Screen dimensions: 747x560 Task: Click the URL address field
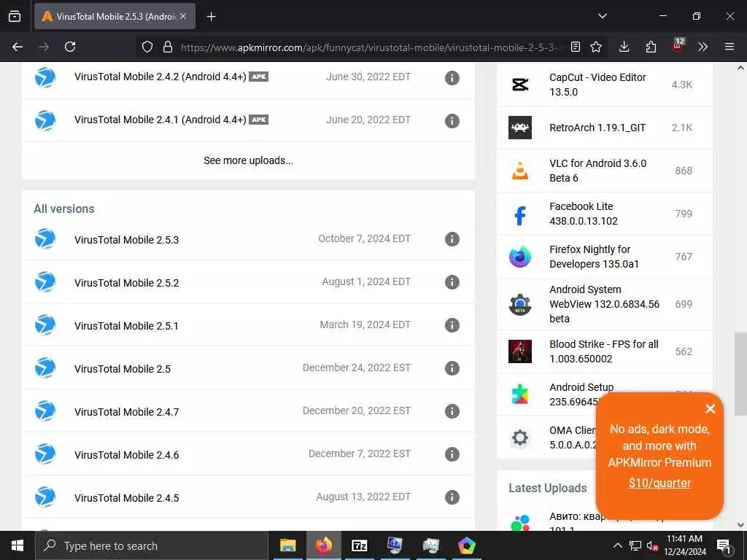pos(369,47)
